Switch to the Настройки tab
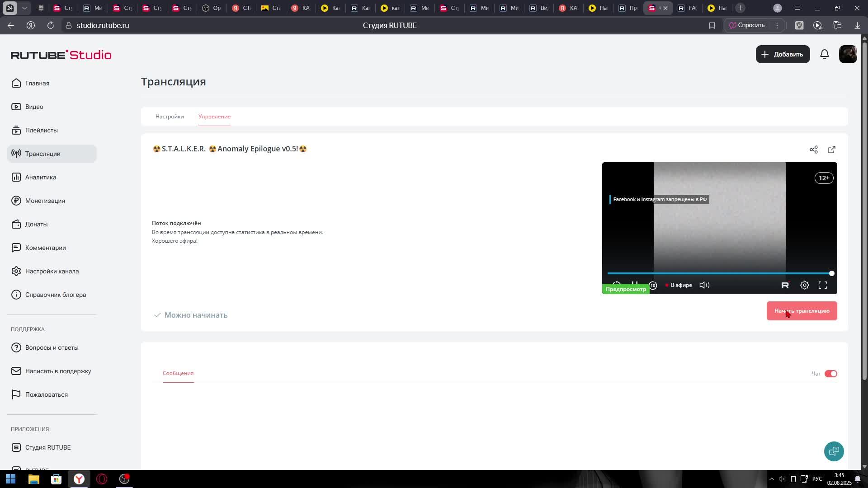The image size is (868, 488). point(170,117)
